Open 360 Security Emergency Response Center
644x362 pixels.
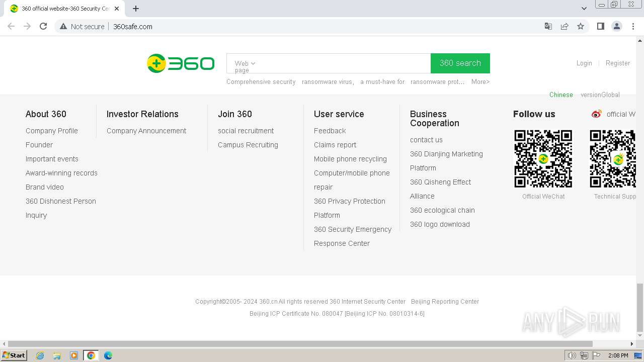pos(353,236)
